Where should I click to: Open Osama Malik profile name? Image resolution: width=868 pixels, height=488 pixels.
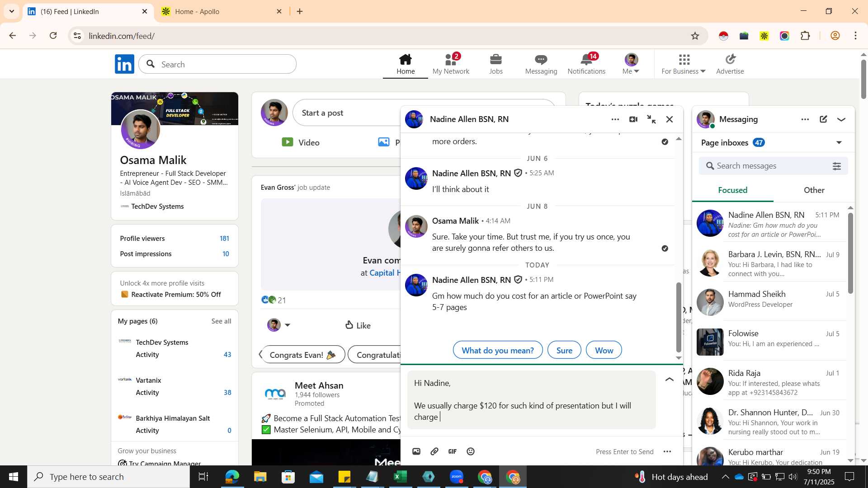153,160
